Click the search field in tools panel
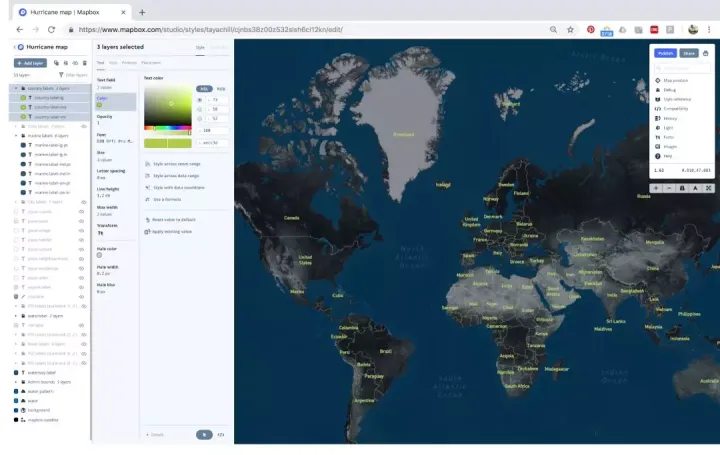The height and width of the screenshot is (455, 720). 684,68
